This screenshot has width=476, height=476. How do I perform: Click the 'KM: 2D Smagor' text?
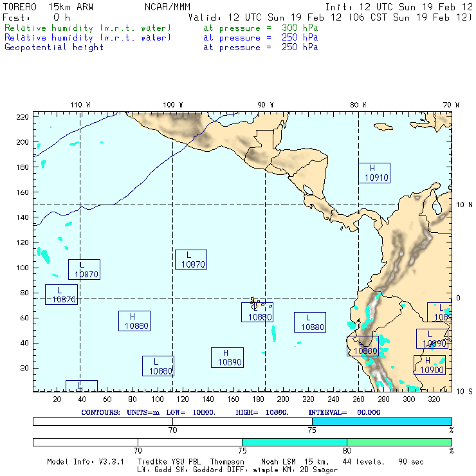(309, 470)
